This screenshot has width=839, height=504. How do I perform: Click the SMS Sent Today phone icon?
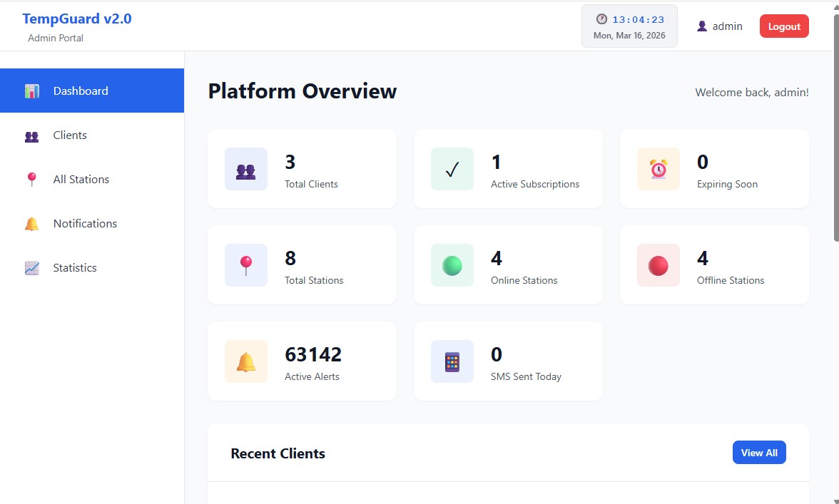(452, 362)
